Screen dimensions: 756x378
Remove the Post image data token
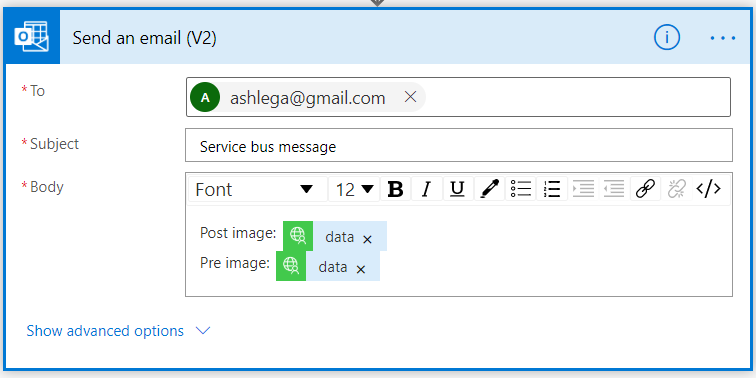pos(367,239)
